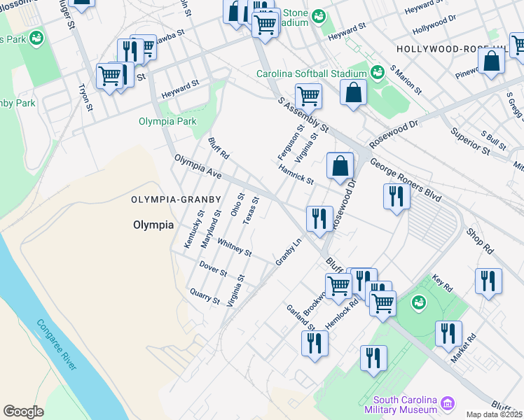Viewport: 524px width, 420px height.
Task: Click the restaurant marker left of the Military Museum
Action: tap(373, 360)
